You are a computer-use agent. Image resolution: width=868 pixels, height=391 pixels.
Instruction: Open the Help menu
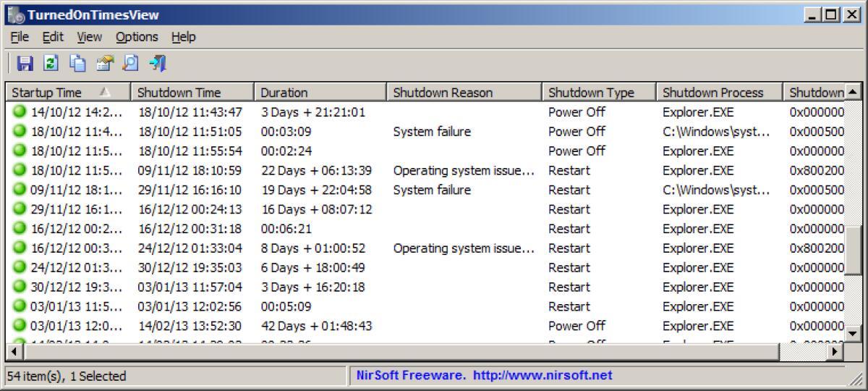(x=184, y=37)
